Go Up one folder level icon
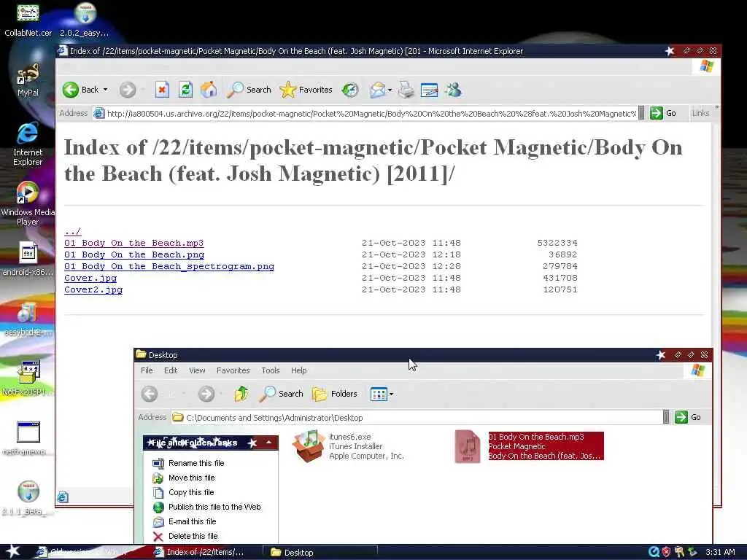747x560 pixels. [241, 394]
